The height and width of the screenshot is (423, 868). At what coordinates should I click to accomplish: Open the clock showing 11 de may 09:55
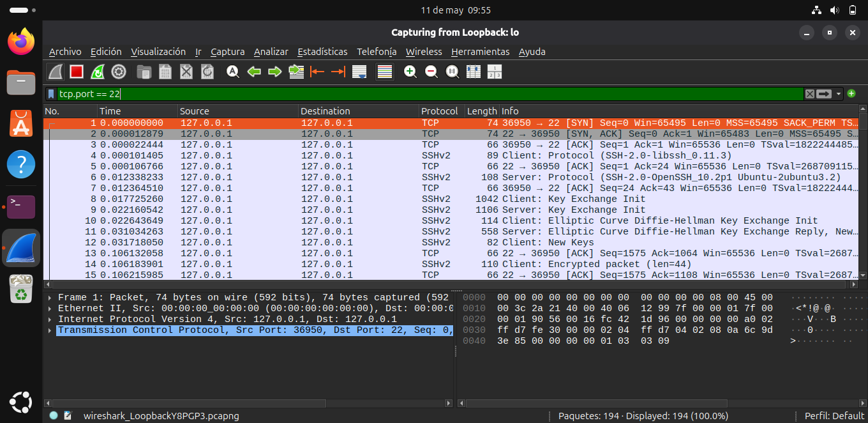tap(456, 10)
